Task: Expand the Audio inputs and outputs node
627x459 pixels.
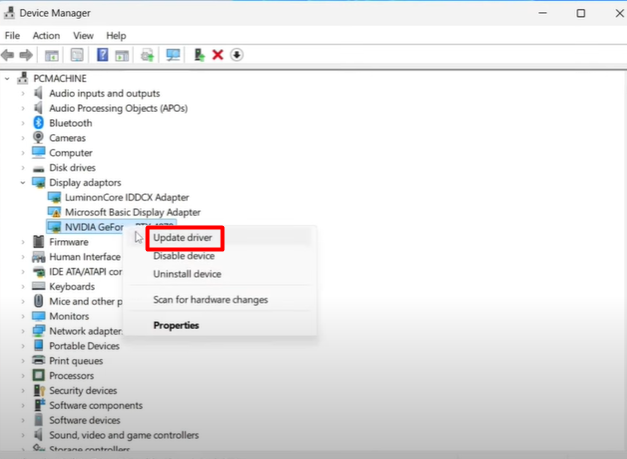Action: pyautogui.click(x=23, y=93)
